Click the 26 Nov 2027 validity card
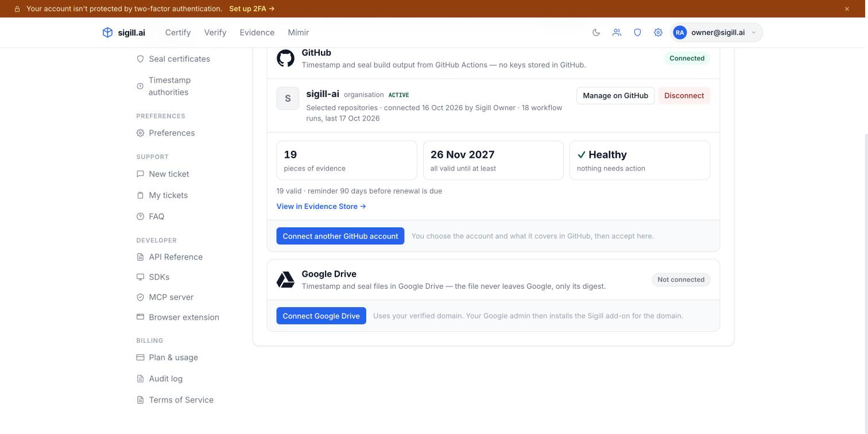 coord(493,160)
